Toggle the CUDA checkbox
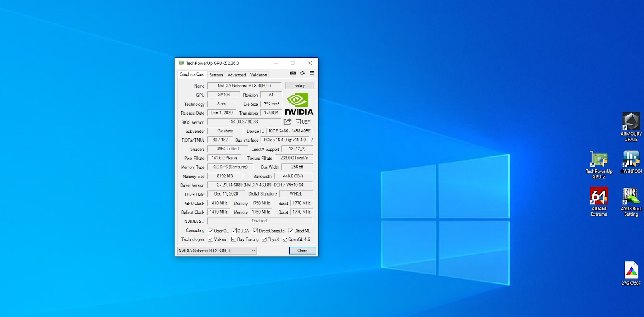644x317 pixels. [234, 231]
